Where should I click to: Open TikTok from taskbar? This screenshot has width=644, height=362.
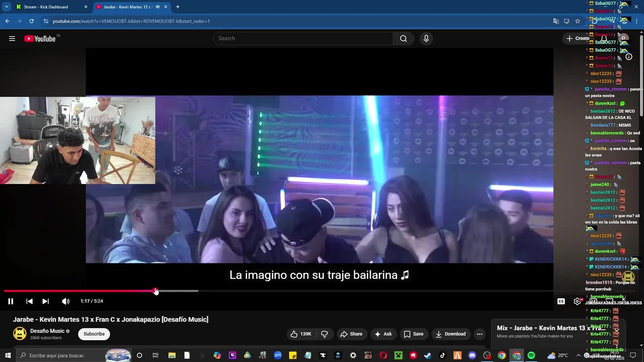tap(443, 355)
